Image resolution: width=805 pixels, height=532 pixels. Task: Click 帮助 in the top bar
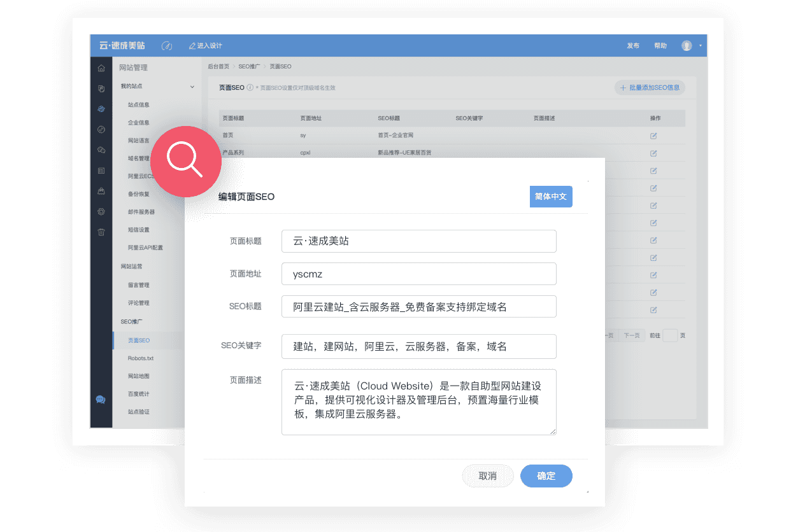(x=660, y=46)
